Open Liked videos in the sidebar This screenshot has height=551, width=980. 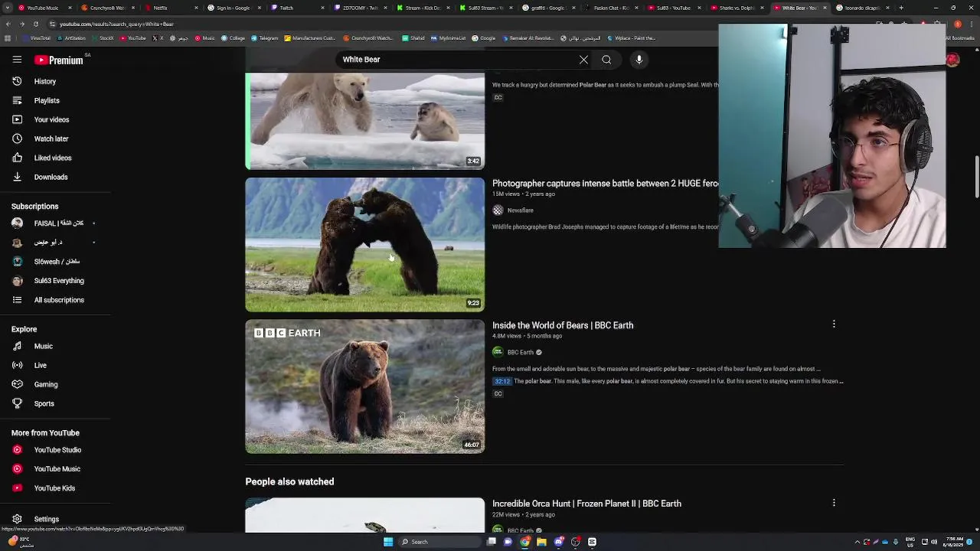pyautogui.click(x=52, y=158)
